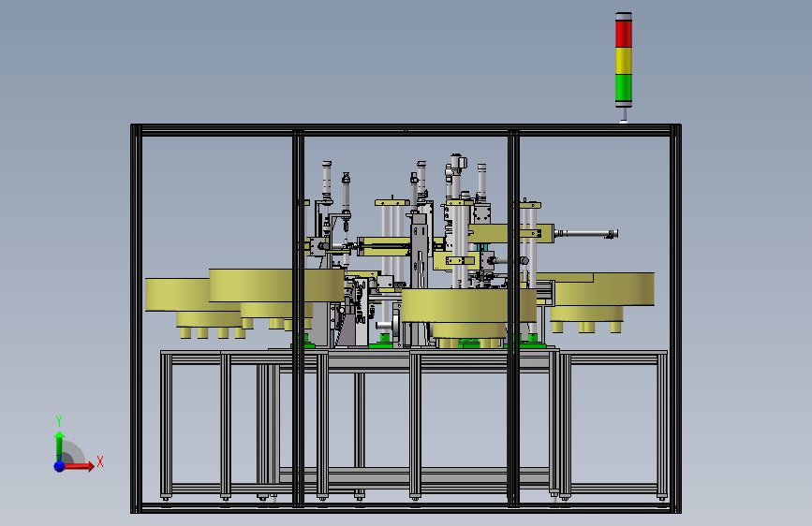The image size is (812, 526).
Task: Click the blue origin ball of the triad
Action: [x=60, y=466]
